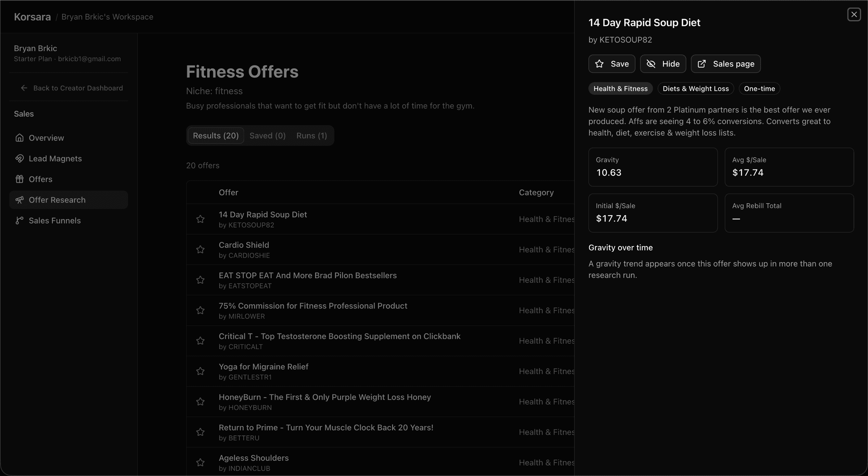Star the Return to Prime offer
Screen dimensions: 868x476
coord(200,432)
